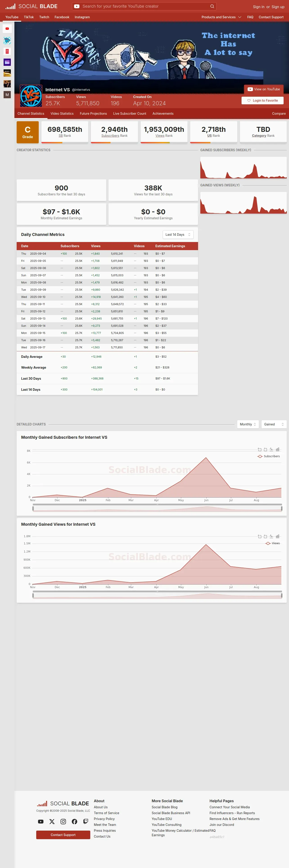This screenshot has width=289, height=868.
Task: Toggle the Views legend series on chart
Action: coord(273,543)
